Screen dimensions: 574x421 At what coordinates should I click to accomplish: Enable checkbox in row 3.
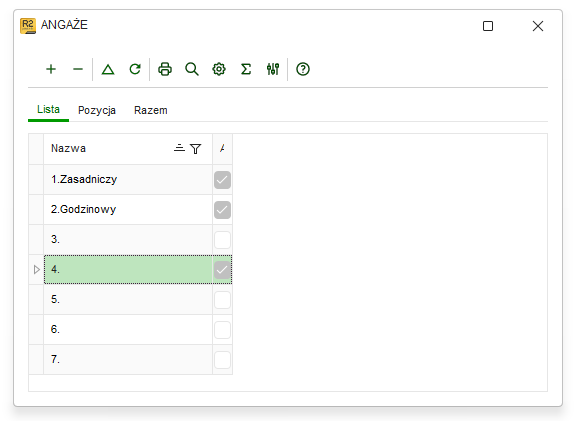pos(222,240)
